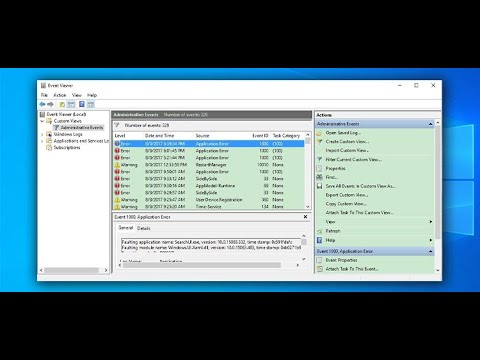
Task: Click the Subscriptions icon in the console tree
Action: pos(49,147)
